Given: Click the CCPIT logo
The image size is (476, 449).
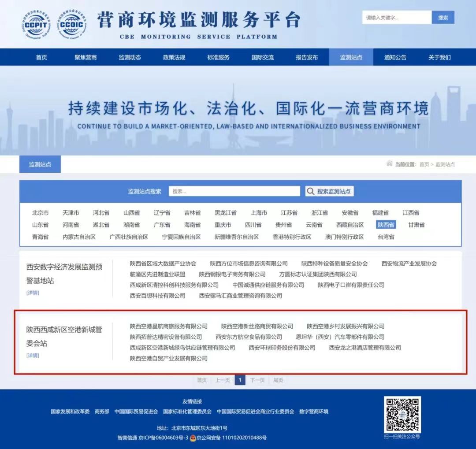Looking at the screenshot, I should (36, 25).
